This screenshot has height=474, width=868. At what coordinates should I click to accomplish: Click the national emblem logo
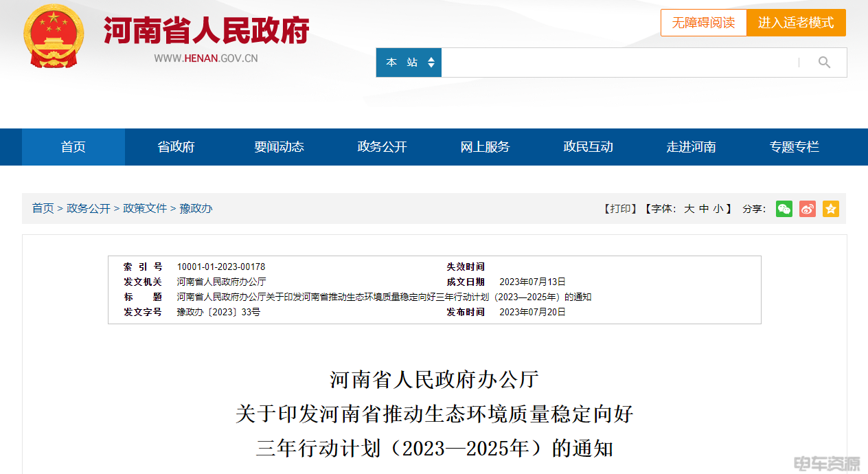click(54, 36)
